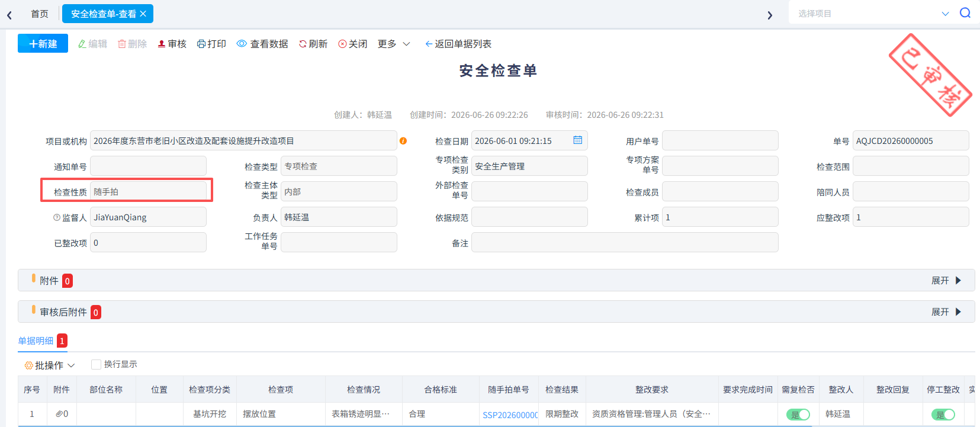
Task: Open the 批操作 dropdown
Action: coord(50,365)
